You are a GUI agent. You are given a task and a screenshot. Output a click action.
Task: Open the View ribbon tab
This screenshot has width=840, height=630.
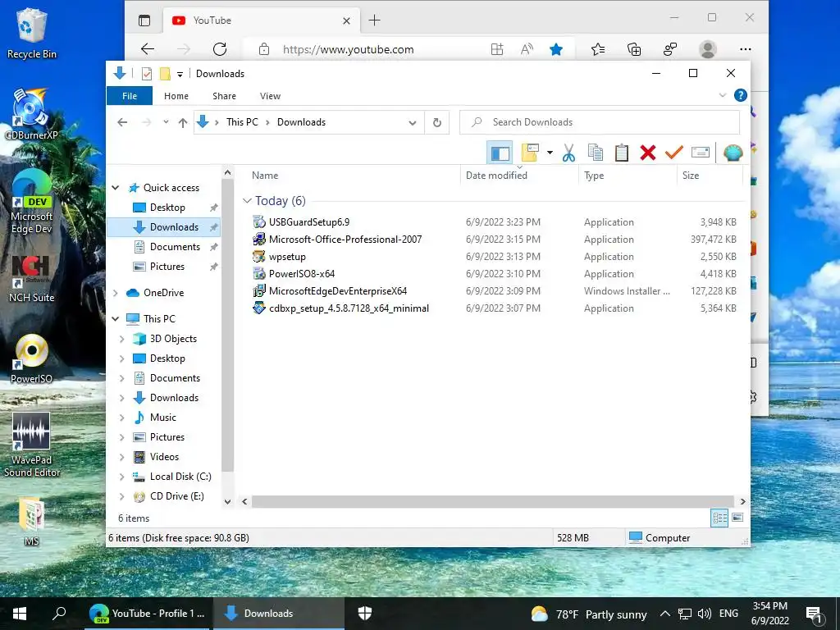coord(270,96)
